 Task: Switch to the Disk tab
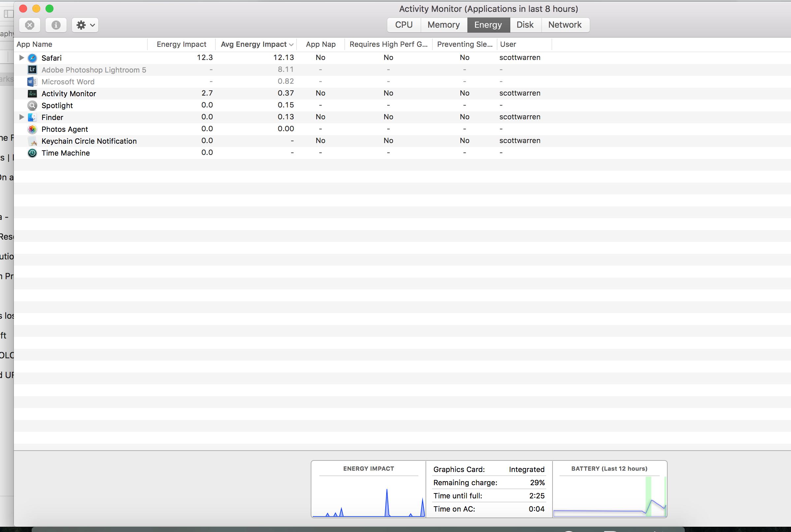(525, 25)
